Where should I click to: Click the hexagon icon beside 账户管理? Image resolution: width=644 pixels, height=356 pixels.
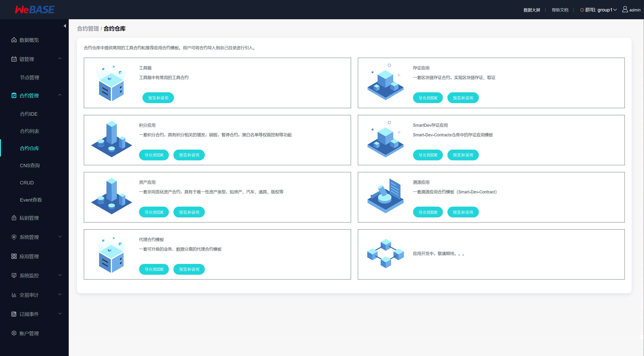14,333
